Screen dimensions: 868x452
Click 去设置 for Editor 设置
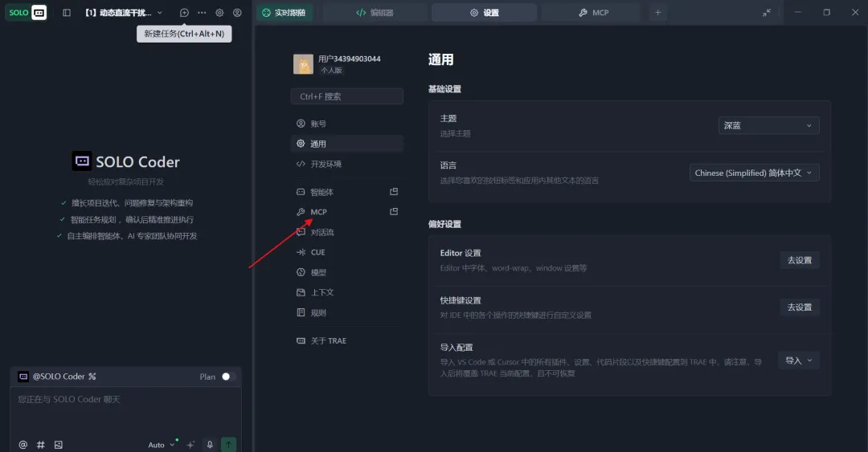pos(800,260)
